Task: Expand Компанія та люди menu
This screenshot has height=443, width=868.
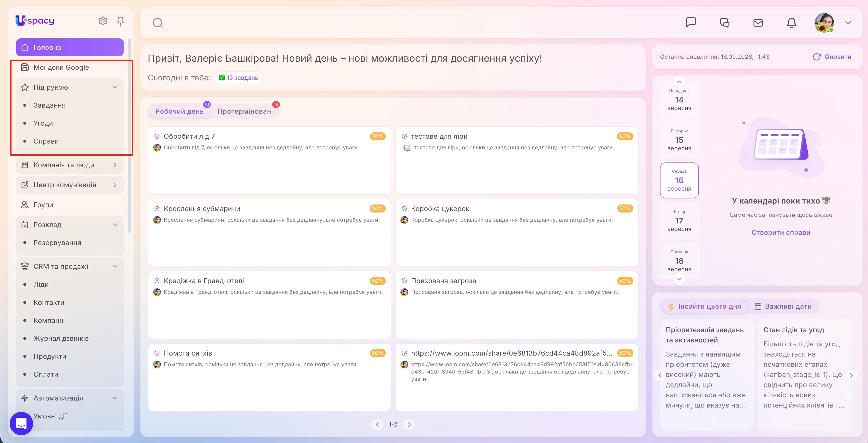Action: (x=115, y=165)
